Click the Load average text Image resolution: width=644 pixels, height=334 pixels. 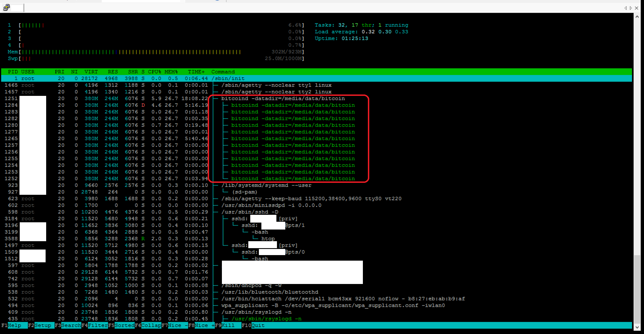point(361,32)
